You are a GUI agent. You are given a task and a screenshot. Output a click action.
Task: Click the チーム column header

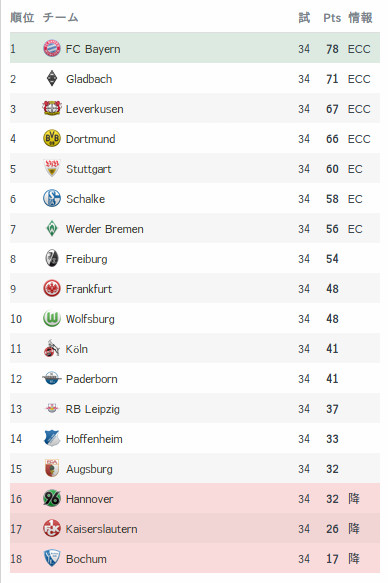[61, 17]
